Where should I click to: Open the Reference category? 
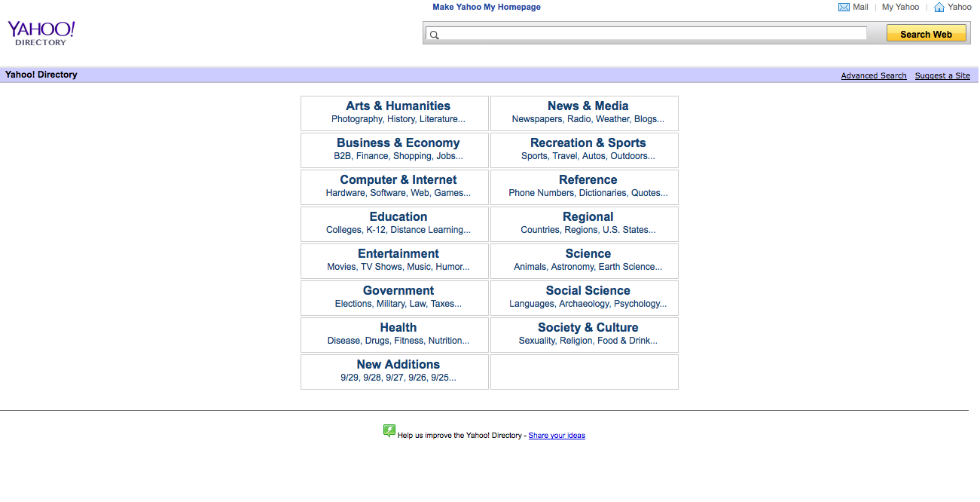click(x=588, y=179)
